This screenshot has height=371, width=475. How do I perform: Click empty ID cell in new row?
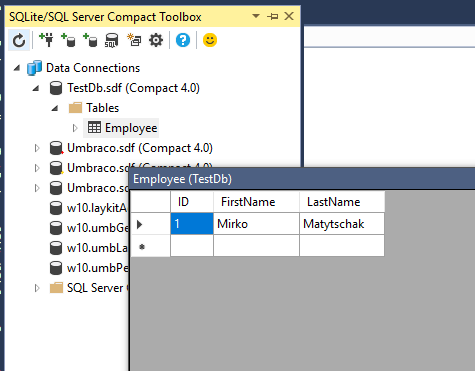click(x=192, y=246)
